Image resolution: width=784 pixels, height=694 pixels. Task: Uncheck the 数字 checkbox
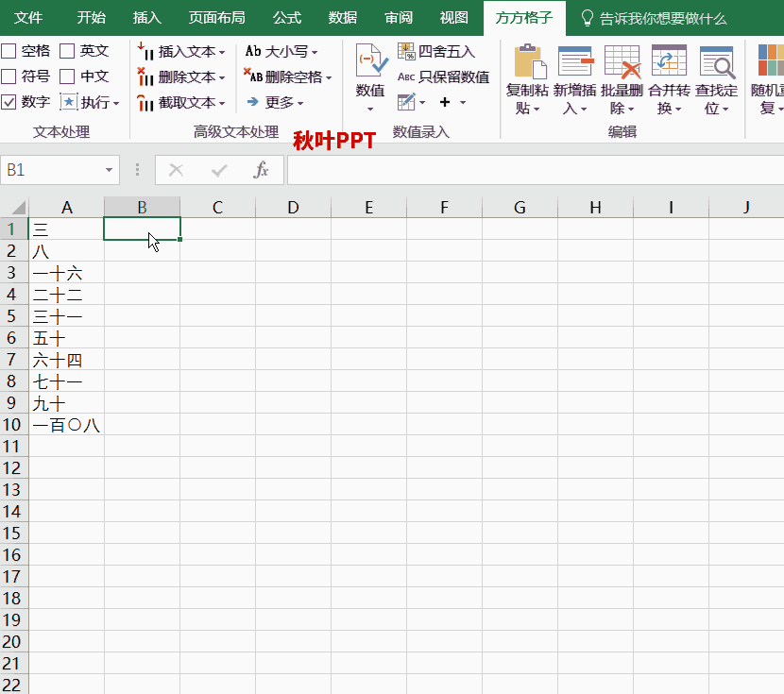(9, 102)
